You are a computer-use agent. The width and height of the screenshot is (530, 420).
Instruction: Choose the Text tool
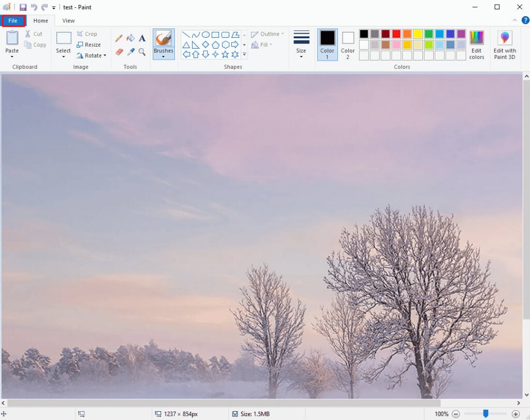point(142,38)
